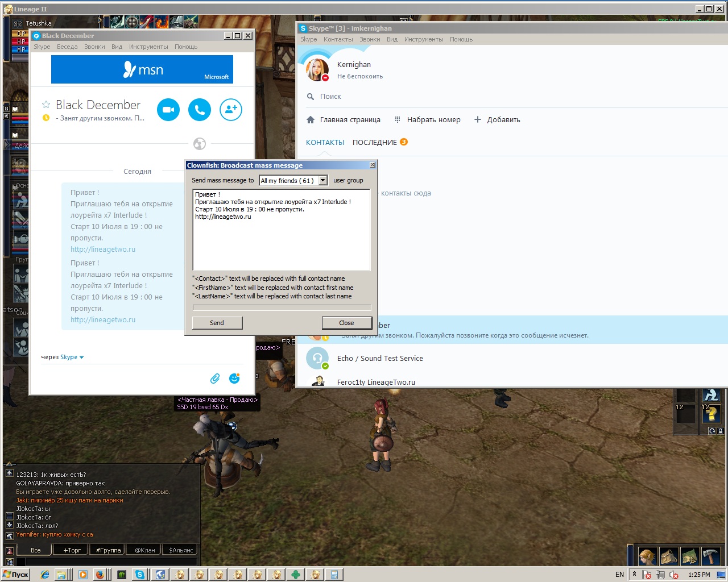The height and width of the screenshot is (582, 728).
Task: Switch to the КОНТАКТЫ tab in Skype
Action: point(325,142)
